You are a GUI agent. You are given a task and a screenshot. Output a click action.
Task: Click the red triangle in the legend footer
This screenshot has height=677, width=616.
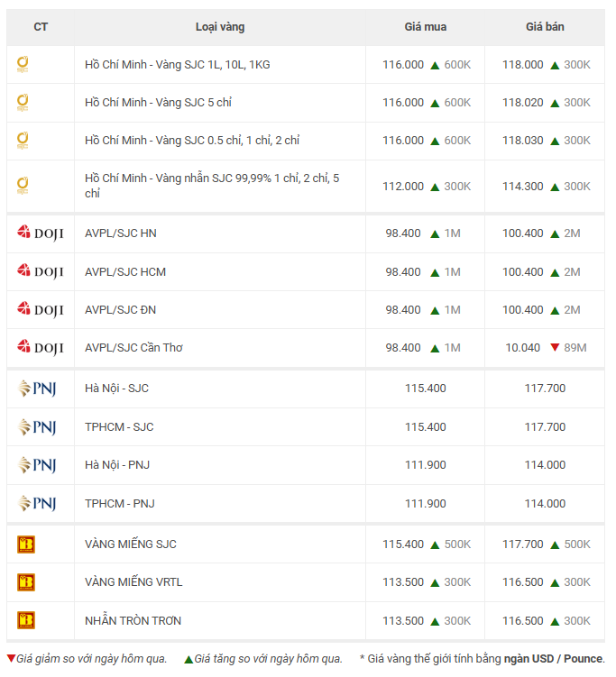11,658
